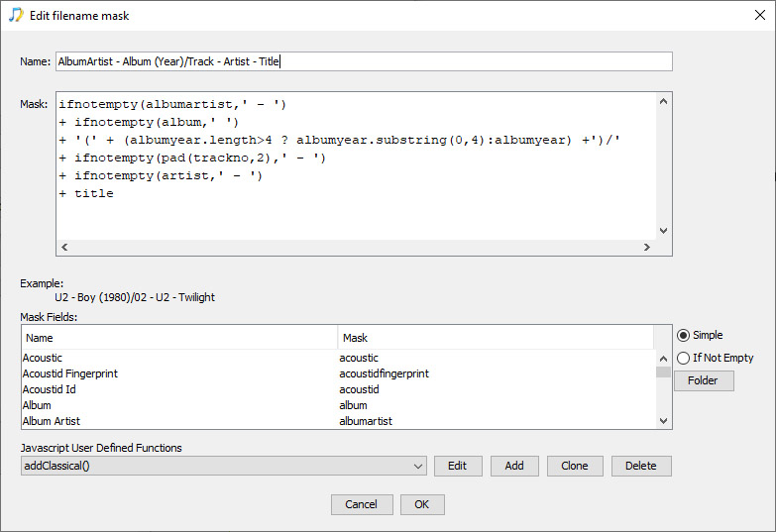This screenshot has height=532, width=776.
Task: Click the Mask Fields list scroll-up arrow
Action: tap(664, 359)
